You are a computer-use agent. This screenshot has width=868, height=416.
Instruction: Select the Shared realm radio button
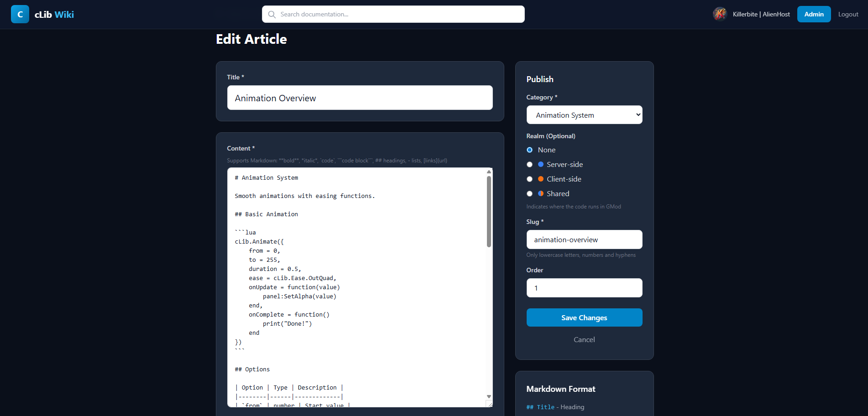(x=529, y=193)
